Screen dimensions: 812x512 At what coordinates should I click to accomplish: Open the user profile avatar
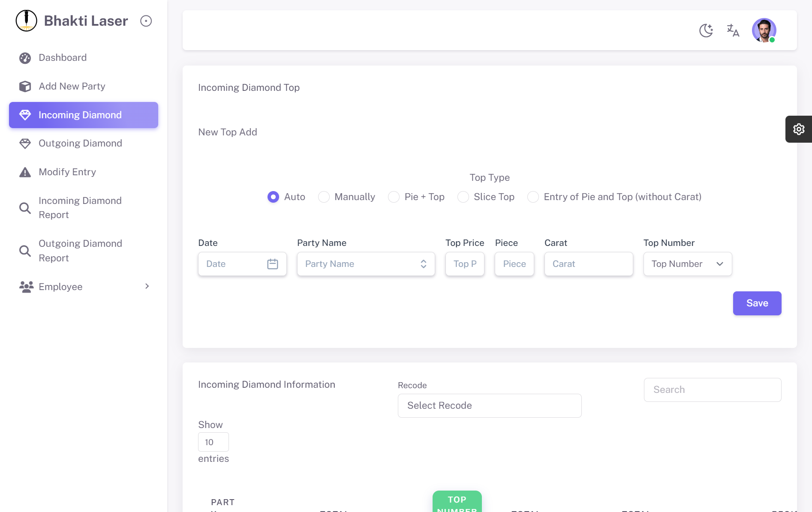pyautogui.click(x=764, y=30)
